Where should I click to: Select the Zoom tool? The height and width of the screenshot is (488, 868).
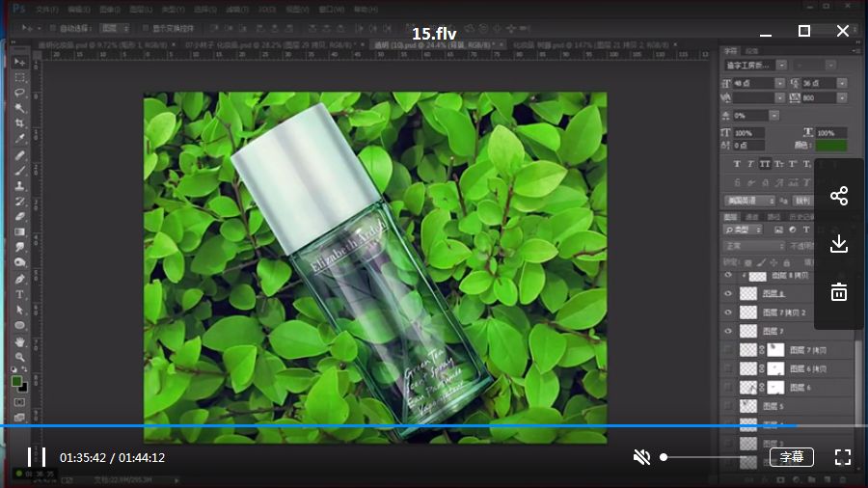19,357
